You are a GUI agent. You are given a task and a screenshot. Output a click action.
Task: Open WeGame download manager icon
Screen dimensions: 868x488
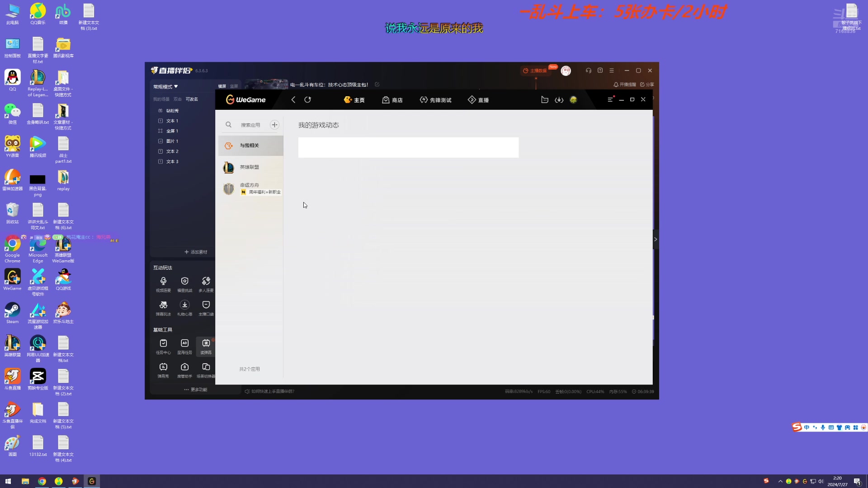tap(559, 100)
